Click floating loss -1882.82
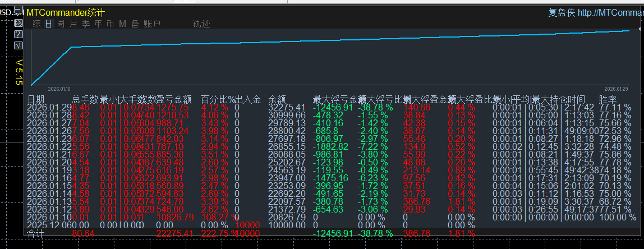The width and height of the screenshot is (644, 249). (330, 146)
